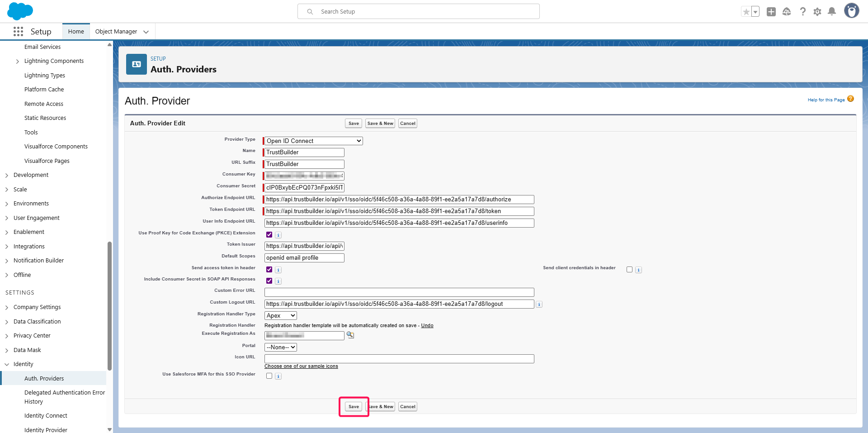
Task: Click Choose one of our sample icons link
Action: pyautogui.click(x=301, y=366)
